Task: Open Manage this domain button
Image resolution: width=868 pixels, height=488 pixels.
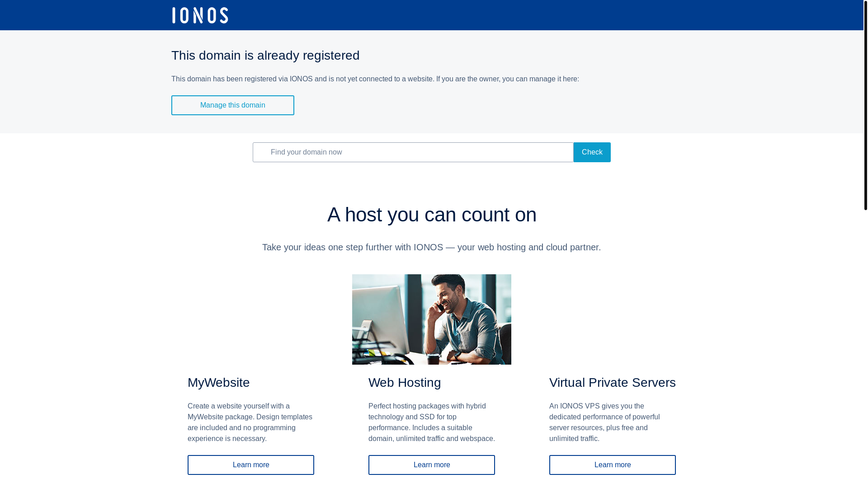Action: click(233, 105)
